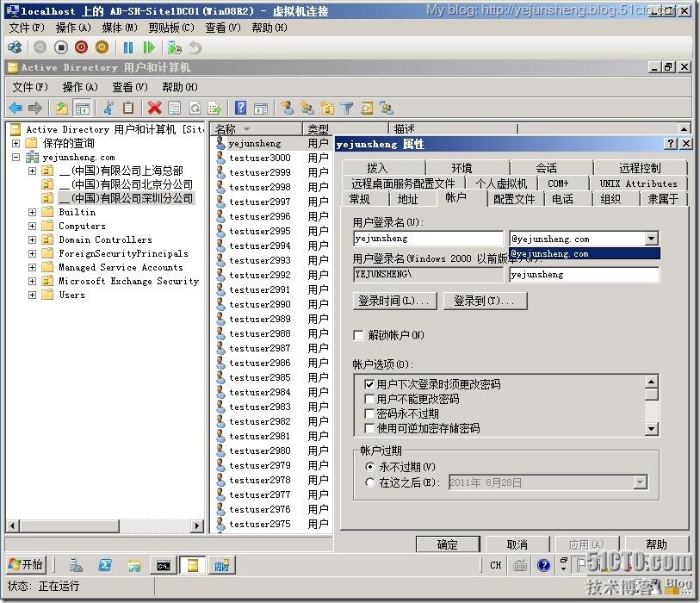Open Server Manager icon in taskbar
The height and width of the screenshot is (603, 700).
pyautogui.click(x=76, y=566)
